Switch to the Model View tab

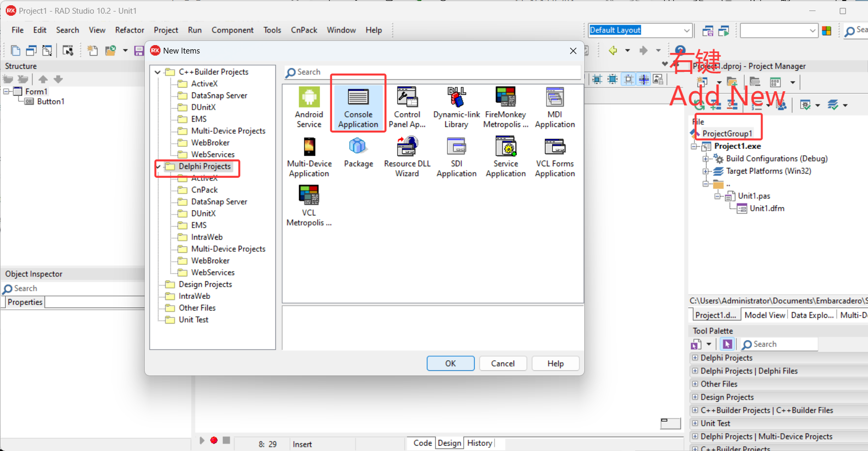click(x=765, y=315)
